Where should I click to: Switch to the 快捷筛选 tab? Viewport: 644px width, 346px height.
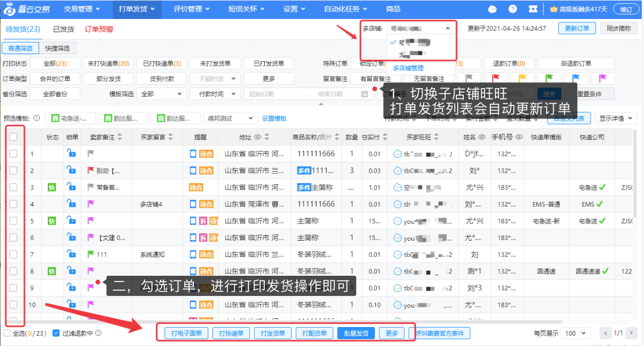coord(57,48)
